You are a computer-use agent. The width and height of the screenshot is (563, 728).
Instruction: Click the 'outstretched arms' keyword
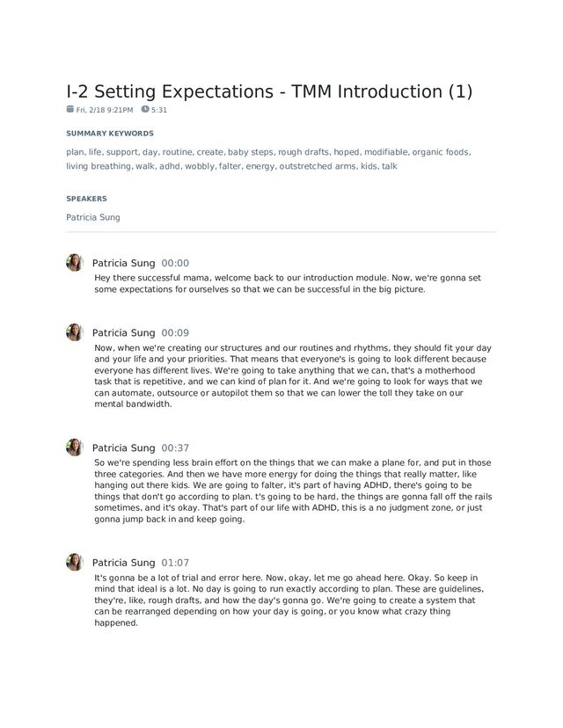pos(317,166)
